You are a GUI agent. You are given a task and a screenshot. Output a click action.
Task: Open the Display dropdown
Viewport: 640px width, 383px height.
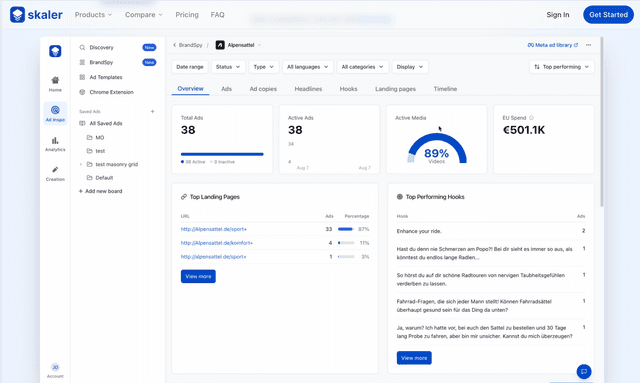click(410, 67)
